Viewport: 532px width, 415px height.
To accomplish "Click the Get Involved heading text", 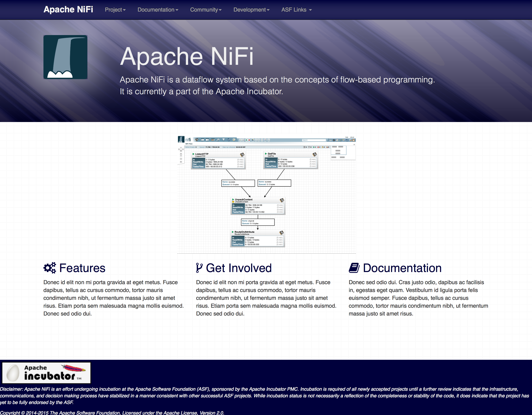I will pos(239,268).
